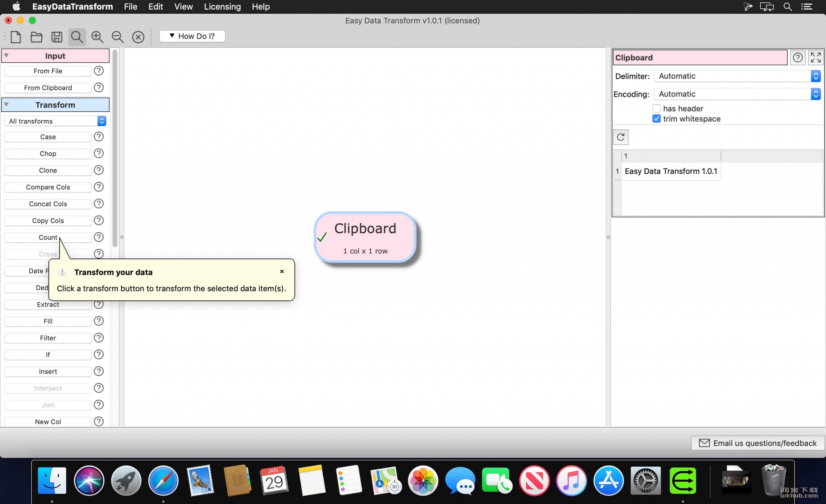Open the EasyDataTransform application menu
Viewport: 826px width, 504px height.
click(72, 7)
